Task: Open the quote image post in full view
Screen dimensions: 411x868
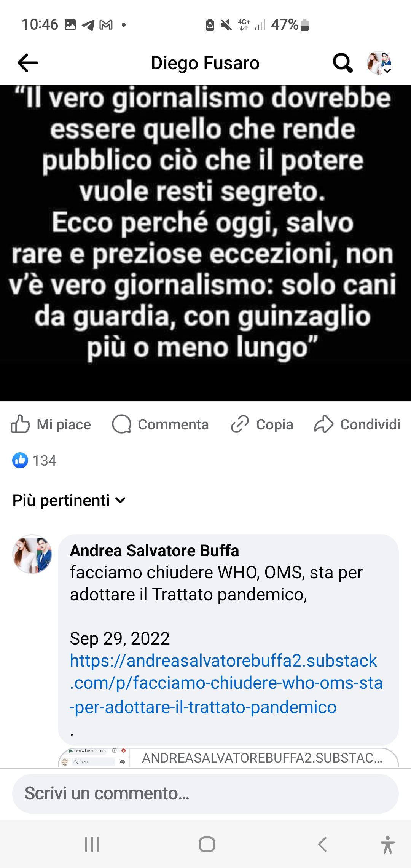Action: (x=205, y=243)
